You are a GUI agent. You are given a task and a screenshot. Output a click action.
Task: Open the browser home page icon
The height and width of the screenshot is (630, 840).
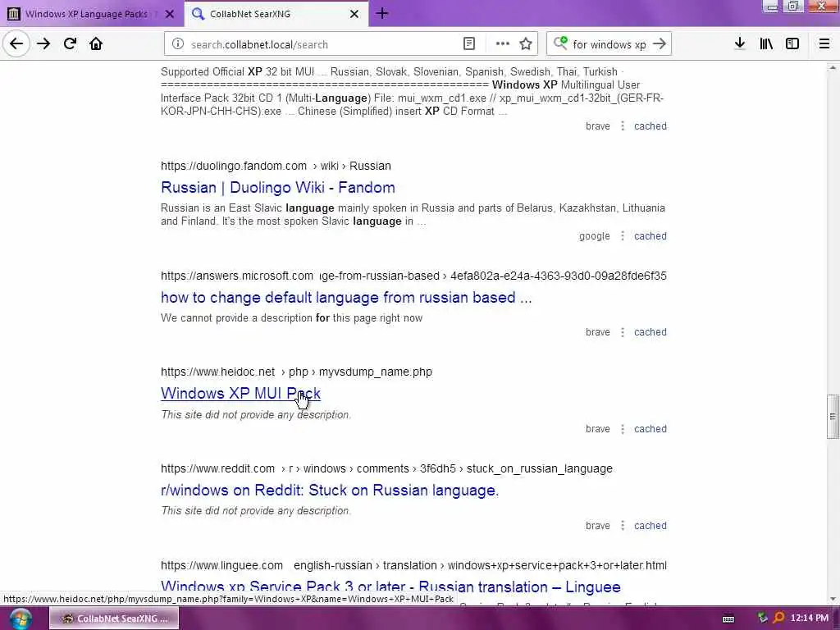96,44
